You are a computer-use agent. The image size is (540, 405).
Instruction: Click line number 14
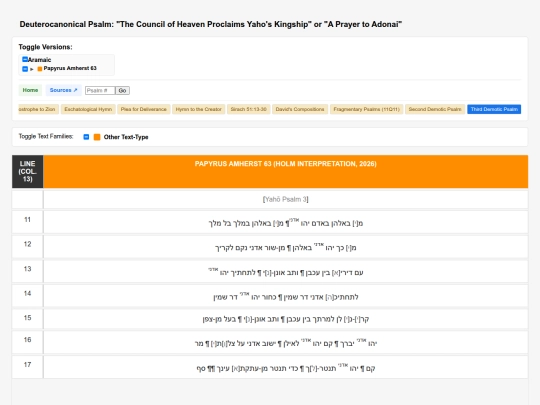coord(28,293)
